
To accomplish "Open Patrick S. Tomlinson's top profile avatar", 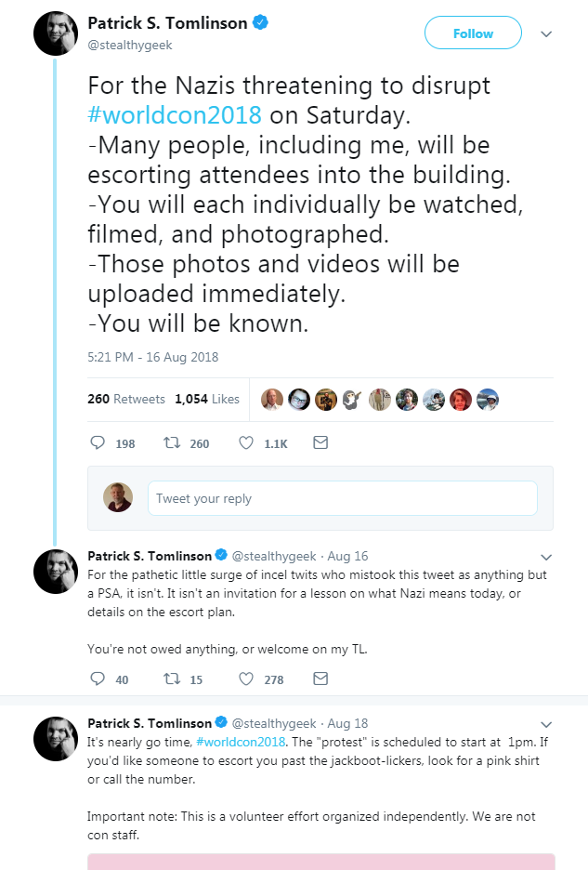I will pyautogui.click(x=56, y=33).
